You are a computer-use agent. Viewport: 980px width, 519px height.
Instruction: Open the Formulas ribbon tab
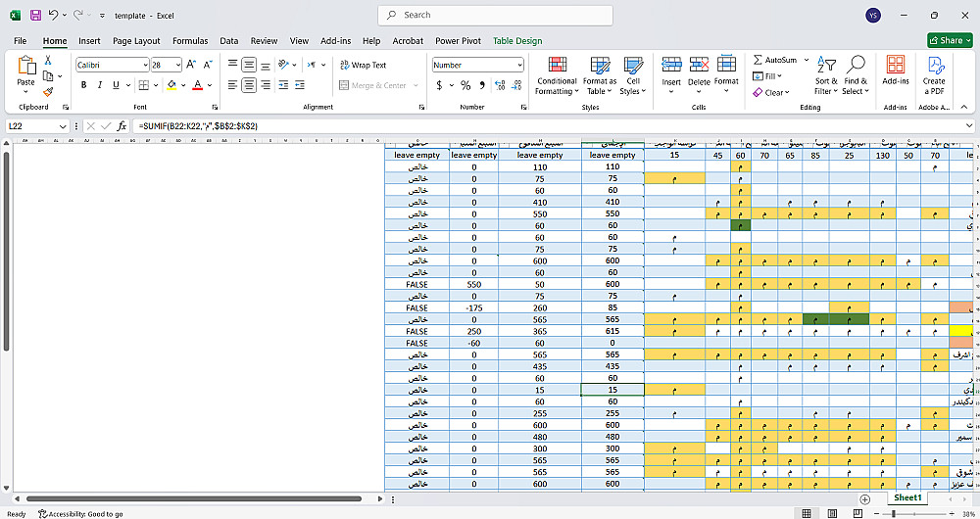pyautogui.click(x=190, y=41)
